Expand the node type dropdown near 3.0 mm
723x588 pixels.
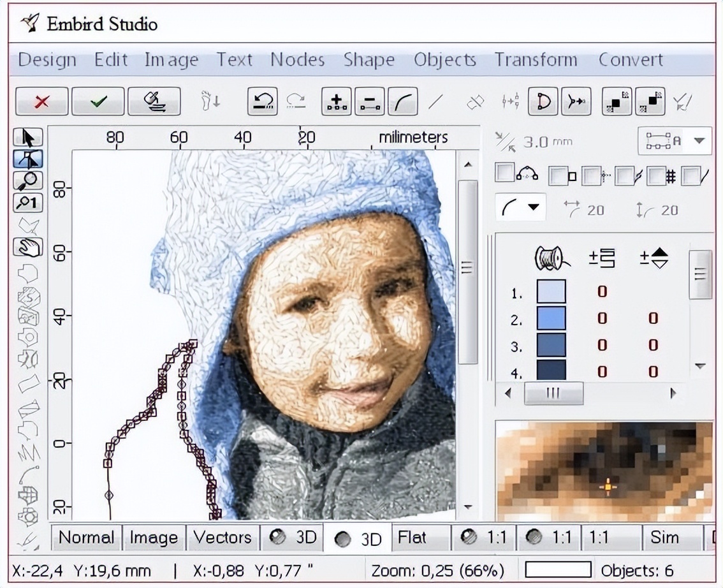[699, 142]
